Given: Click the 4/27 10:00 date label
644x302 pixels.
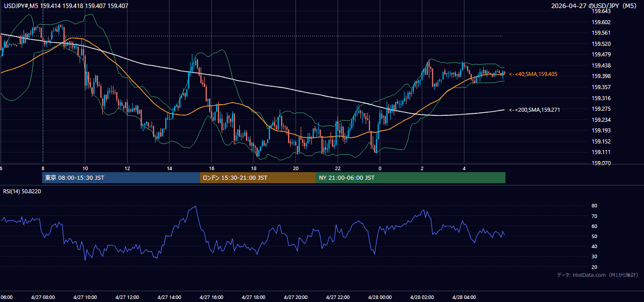Looking at the screenshot, I should [x=85, y=297].
